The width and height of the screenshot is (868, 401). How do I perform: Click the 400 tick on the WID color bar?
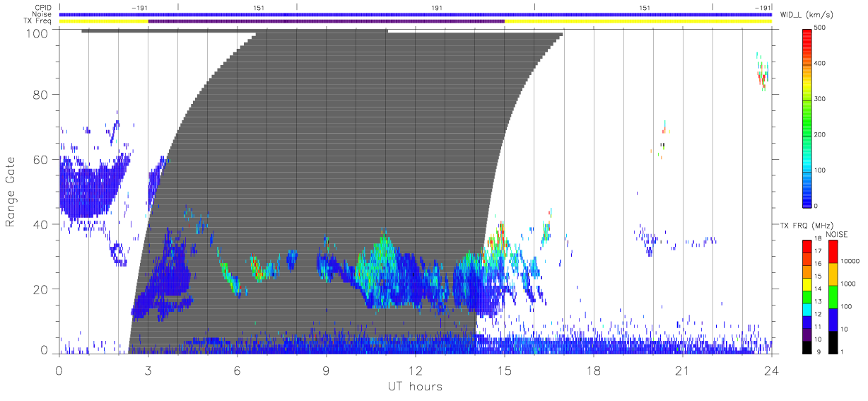coord(820,63)
